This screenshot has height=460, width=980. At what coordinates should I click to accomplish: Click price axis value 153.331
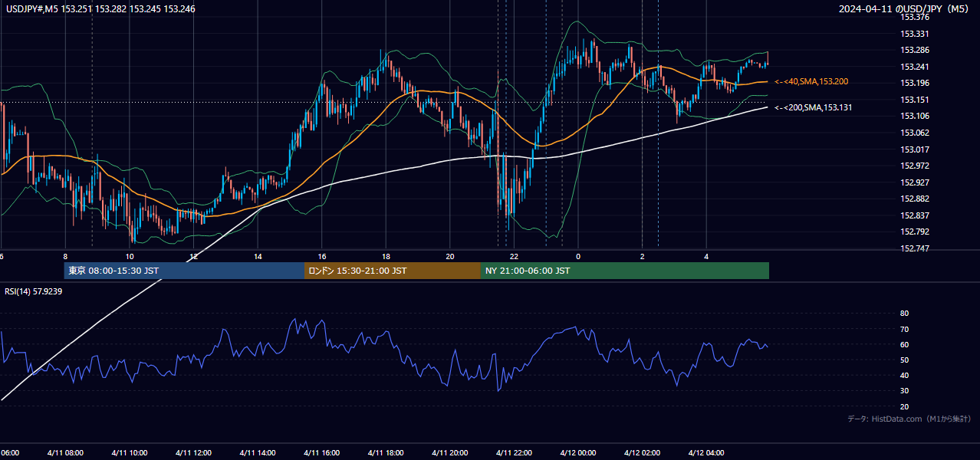pyautogui.click(x=914, y=34)
